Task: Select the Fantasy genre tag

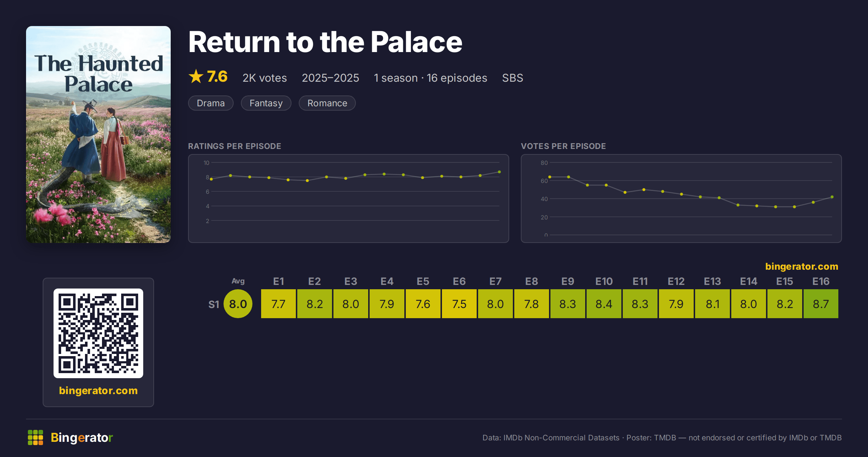Action: point(266,103)
